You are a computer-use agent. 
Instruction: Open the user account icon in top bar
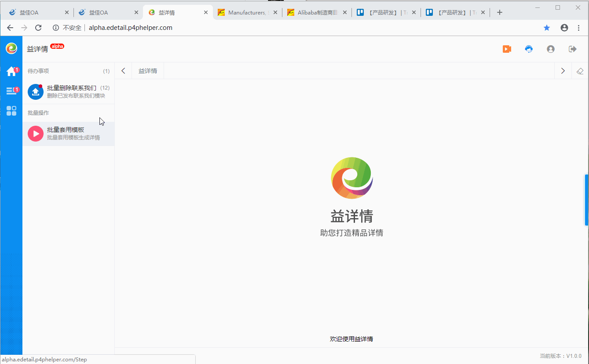click(x=550, y=49)
